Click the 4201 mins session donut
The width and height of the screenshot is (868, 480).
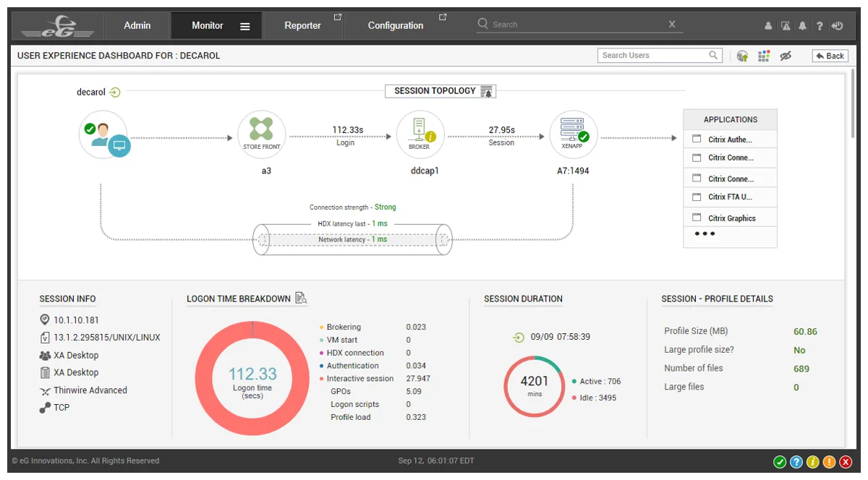point(535,386)
